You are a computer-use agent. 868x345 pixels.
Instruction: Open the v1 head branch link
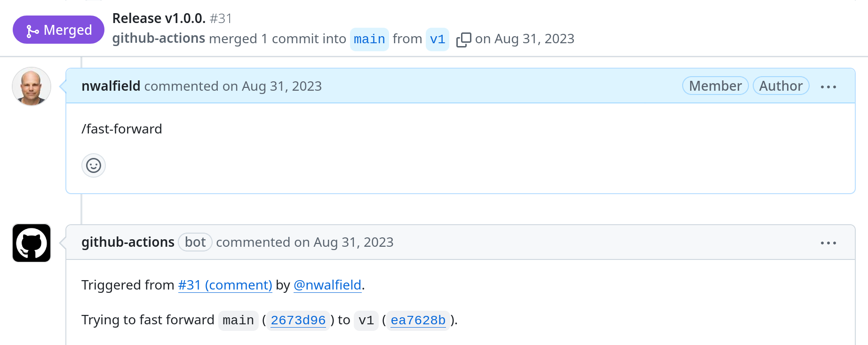point(438,39)
